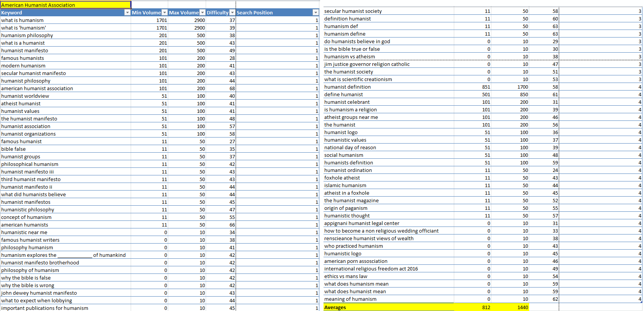Select the 'what is 'humanism'' keyword cell

pyautogui.click(x=66, y=28)
